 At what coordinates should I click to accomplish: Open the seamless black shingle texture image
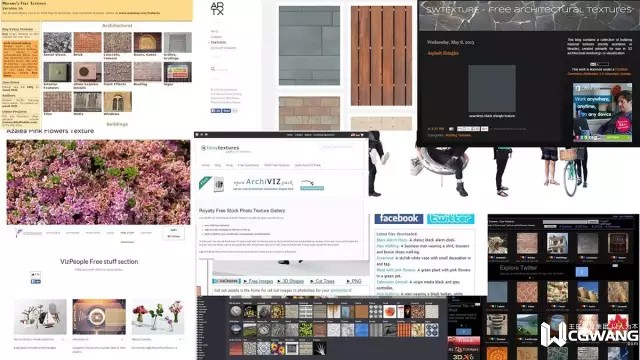click(491, 88)
